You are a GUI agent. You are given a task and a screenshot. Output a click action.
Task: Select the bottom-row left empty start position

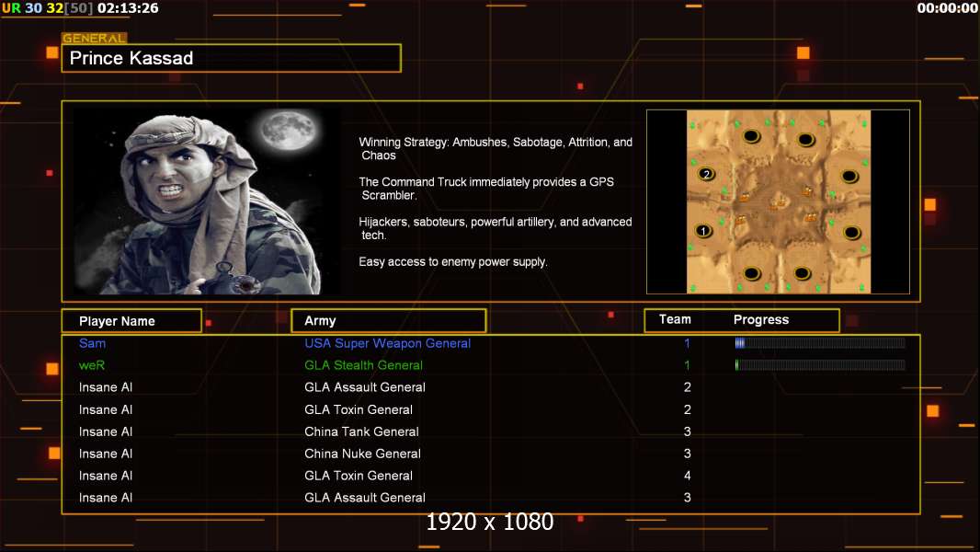[751, 273]
